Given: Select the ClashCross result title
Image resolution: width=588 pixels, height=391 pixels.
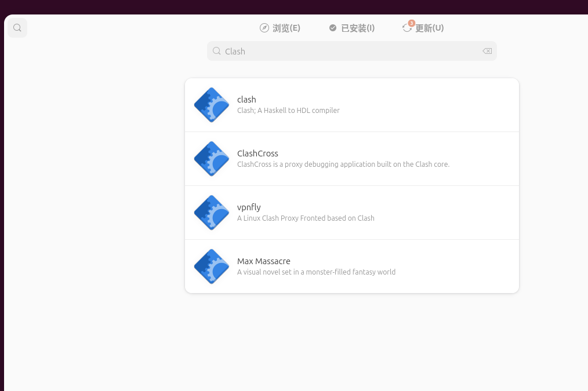Looking at the screenshot, I should point(257,154).
